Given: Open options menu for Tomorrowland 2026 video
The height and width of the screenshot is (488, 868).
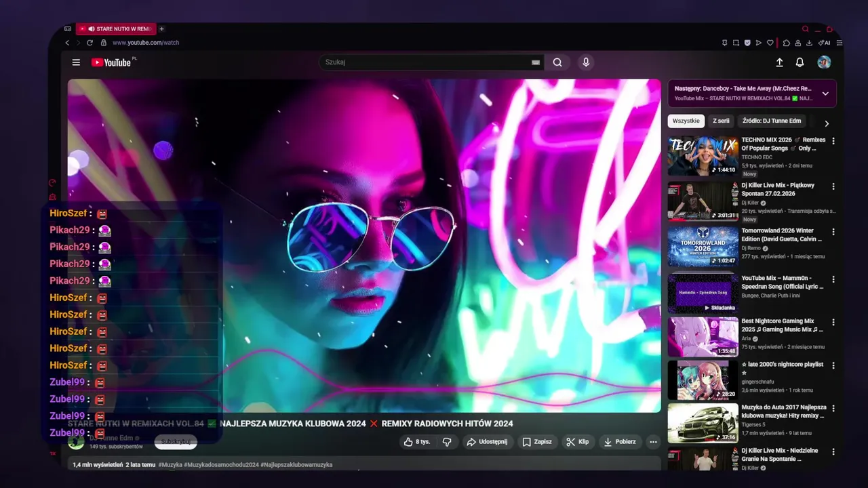Looking at the screenshot, I should coord(833,232).
